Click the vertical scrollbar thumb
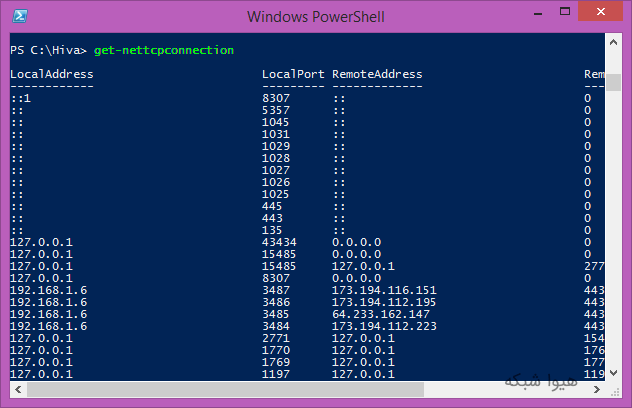 point(615,82)
